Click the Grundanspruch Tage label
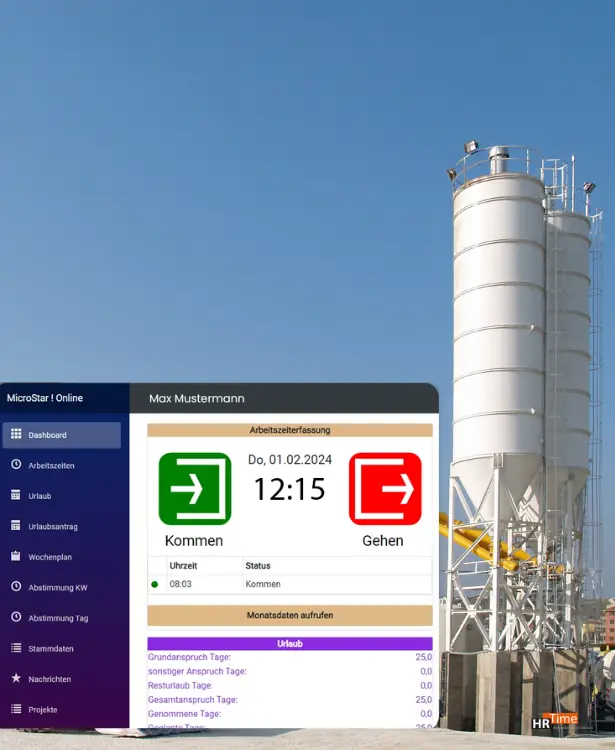The width and height of the screenshot is (615, 750). (x=189, y=657)
